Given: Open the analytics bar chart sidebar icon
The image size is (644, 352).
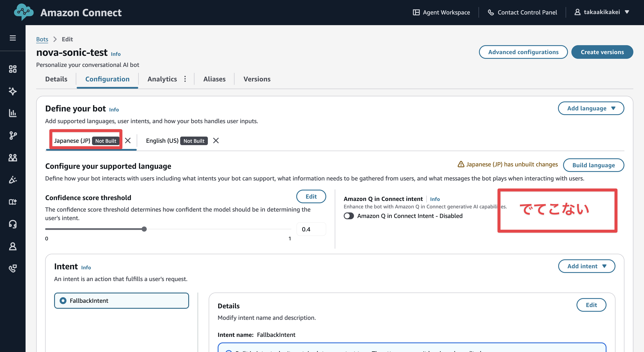Looking at the screenshot, I should tap(13, 113).
